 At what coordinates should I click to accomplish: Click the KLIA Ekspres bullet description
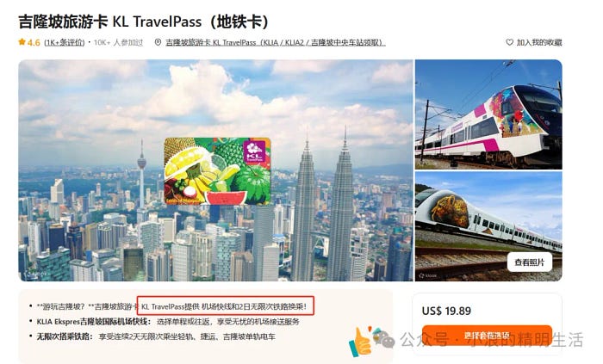point(168,321)
